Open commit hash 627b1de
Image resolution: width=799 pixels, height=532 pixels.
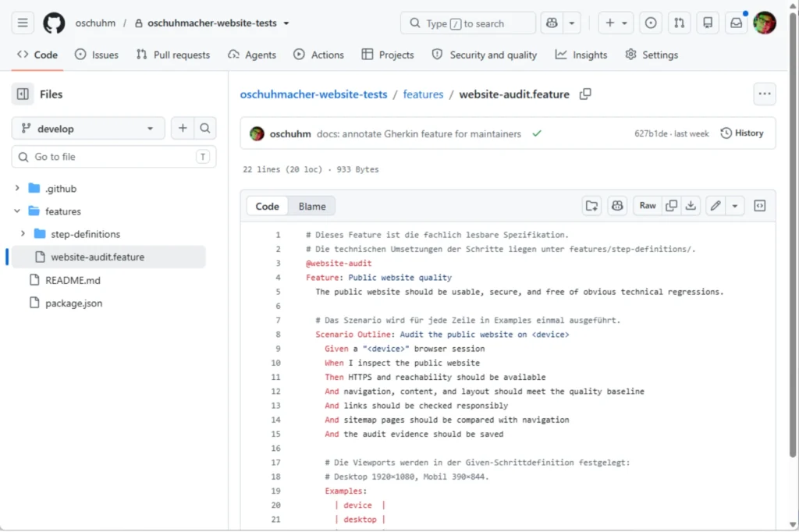(x=651, y=133)
